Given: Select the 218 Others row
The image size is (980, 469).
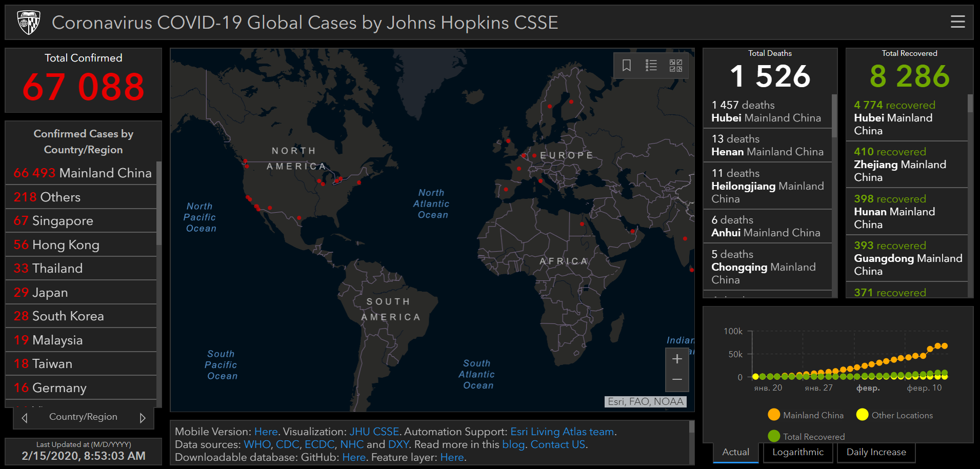Looking at the screenshot, I should click(x=81, y=197).
